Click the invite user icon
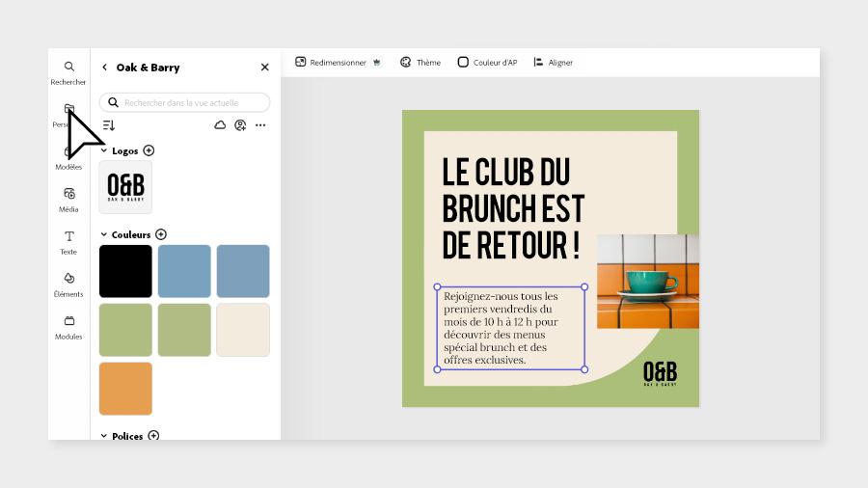This screenshot has width=868, height=488. (x=240, y=125)
